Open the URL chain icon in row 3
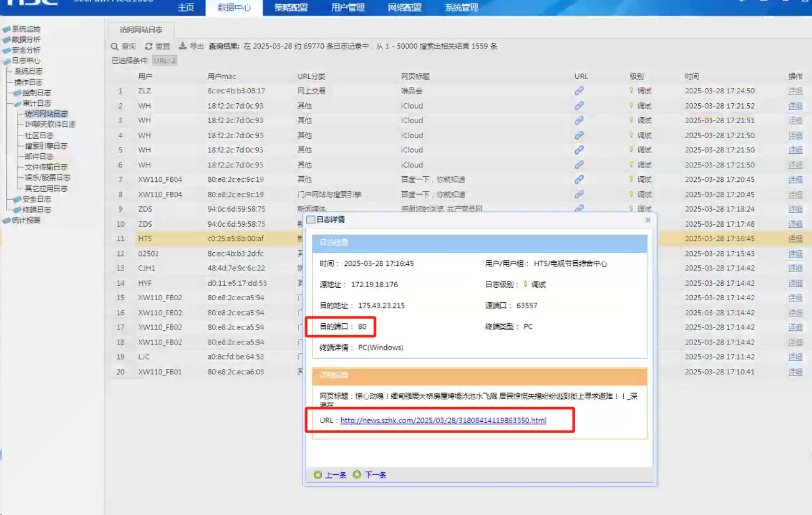The height and width of the screenshot is (515, 812). (579, 120)
